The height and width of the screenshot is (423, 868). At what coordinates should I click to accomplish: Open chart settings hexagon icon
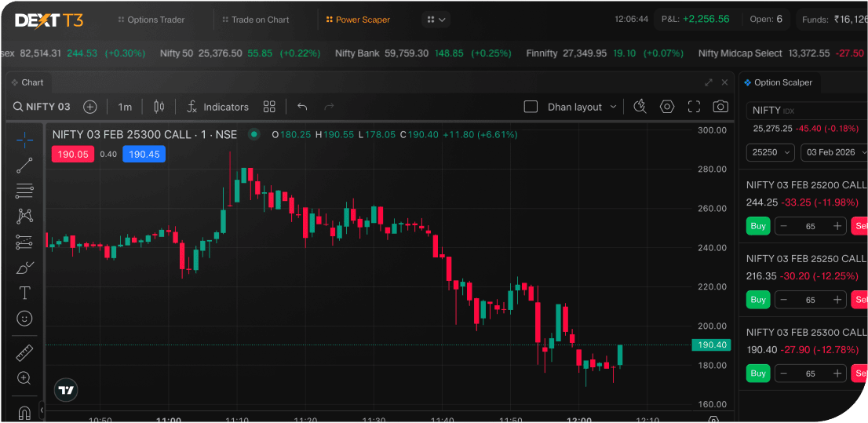coord(667,107)
